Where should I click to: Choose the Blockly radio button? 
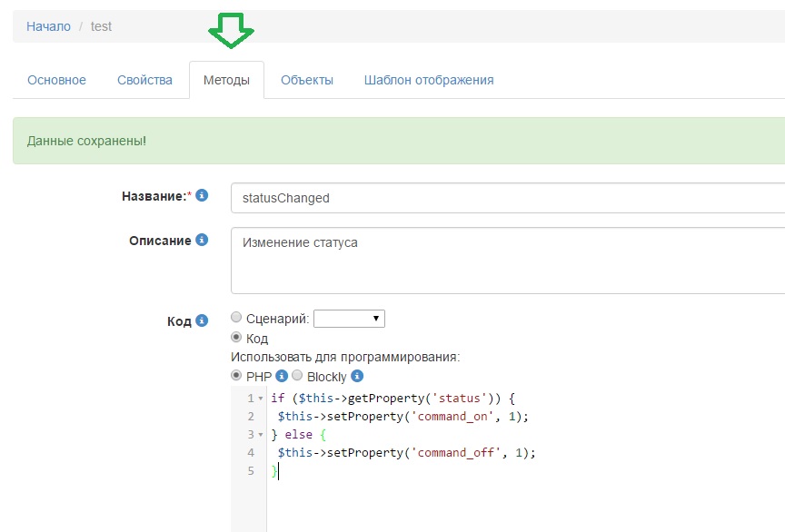(297, 376)
